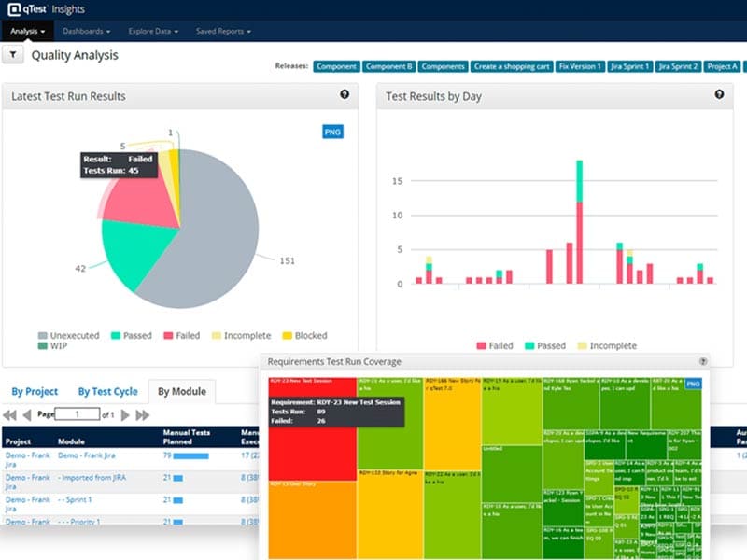Go to the first page of the table

tap(9, 414)
